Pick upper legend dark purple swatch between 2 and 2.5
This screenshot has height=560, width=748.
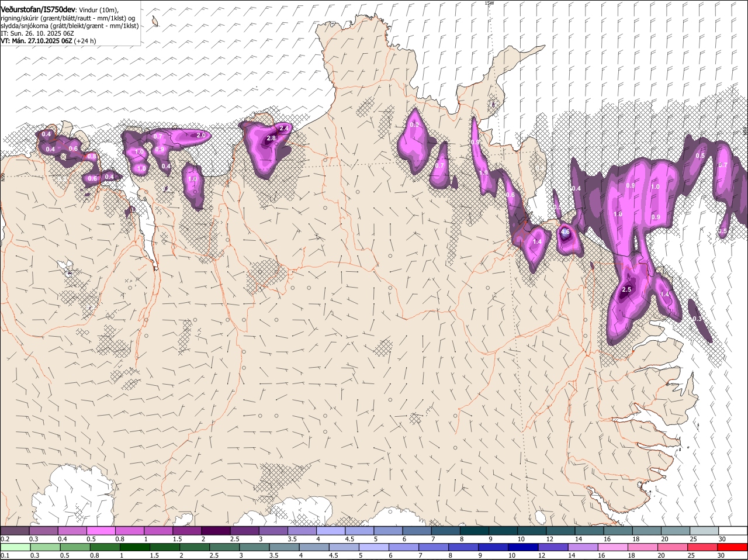coord(215,530)
